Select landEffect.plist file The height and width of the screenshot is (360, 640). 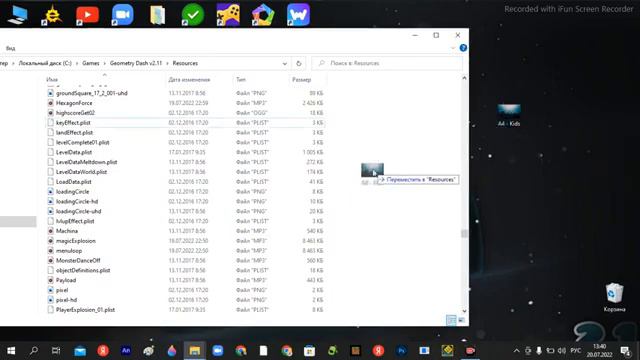pos(74,132)
